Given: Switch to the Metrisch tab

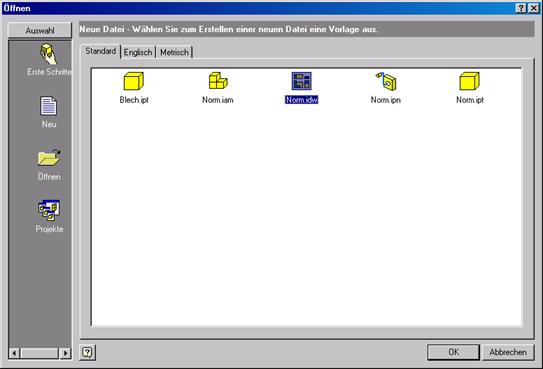Looking at the screenshot, I should (x=174, y=52).
